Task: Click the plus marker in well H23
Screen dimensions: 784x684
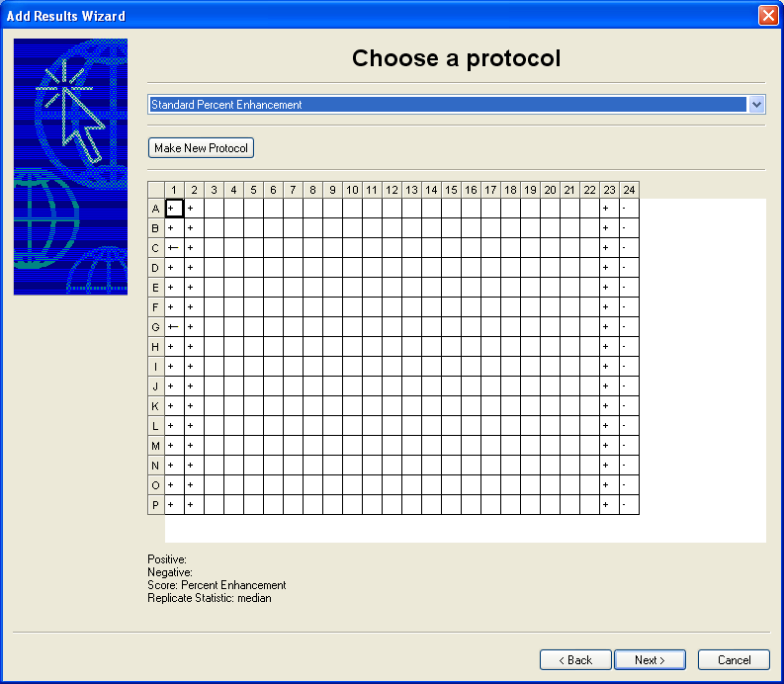Action: pyautogui.click(x=609, y=347)
